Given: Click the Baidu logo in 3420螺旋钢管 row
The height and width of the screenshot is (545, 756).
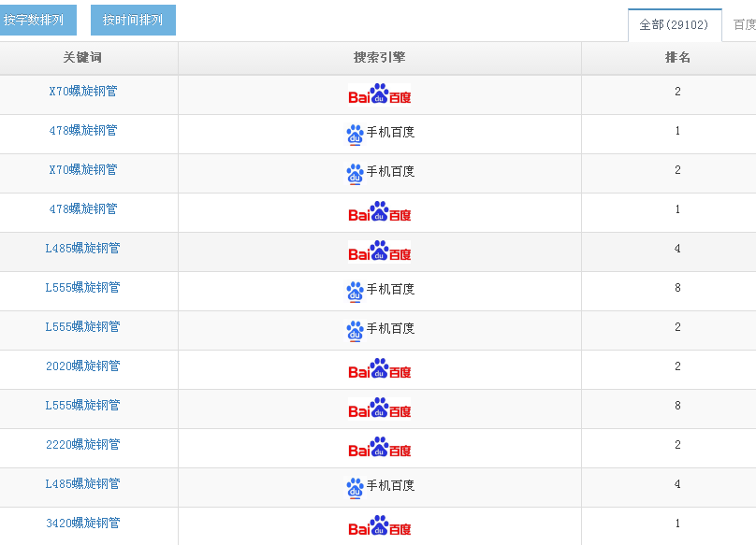Looking at the screenshot, I should tap(379, 526).
